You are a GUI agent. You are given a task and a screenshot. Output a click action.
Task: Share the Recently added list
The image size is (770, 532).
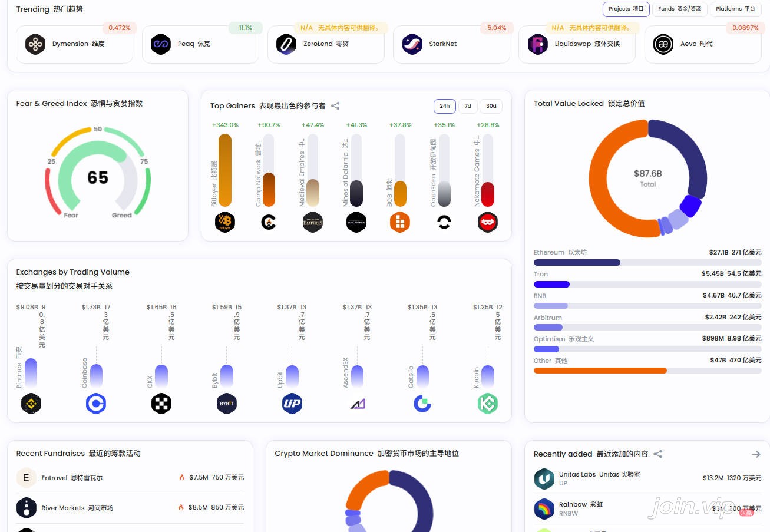pos(658,454)
